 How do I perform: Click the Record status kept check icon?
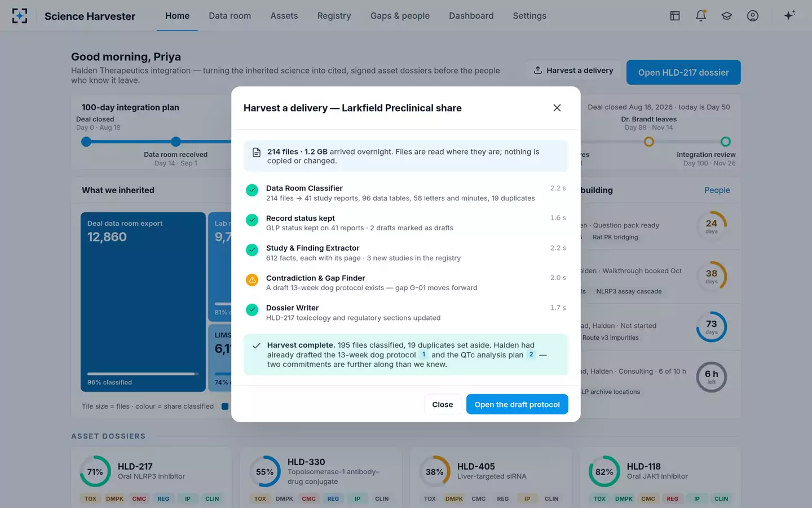click(x=252, y=220)
